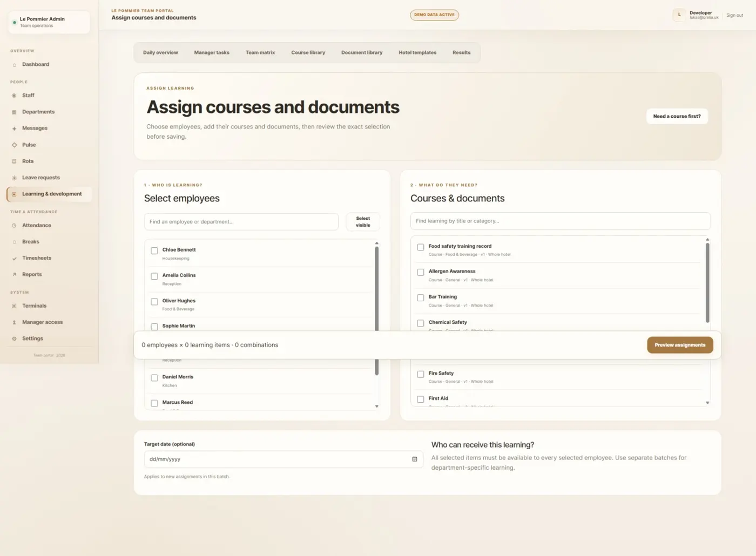Switch to the Daily overview tab
The height and width of the screenshot is (556, 756).
coord(160,53)
